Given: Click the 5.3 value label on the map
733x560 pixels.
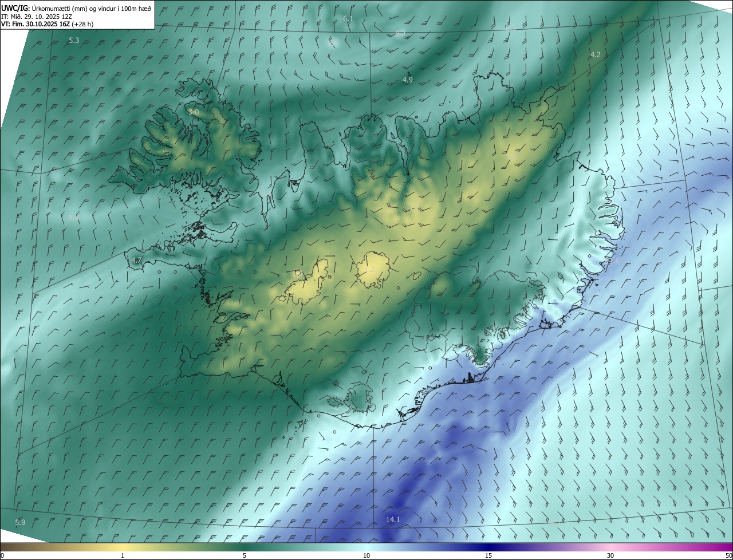Looking at the screenshot, I should pos(74,41).
